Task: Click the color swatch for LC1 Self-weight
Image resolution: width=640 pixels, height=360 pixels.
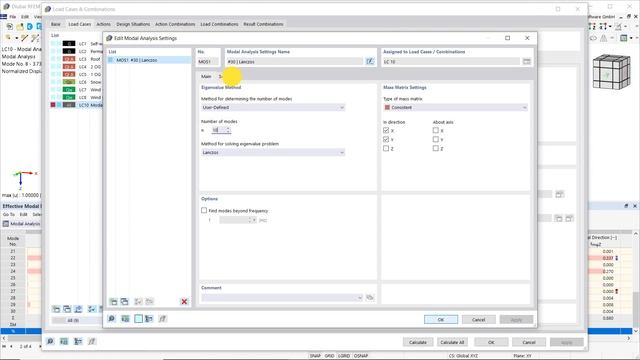Action: point(69,44)
